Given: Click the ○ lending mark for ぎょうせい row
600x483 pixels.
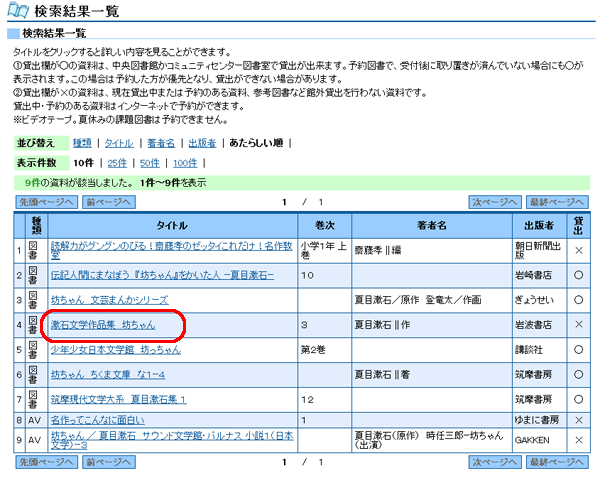Looking at the screenshot, I should (579, 300).
